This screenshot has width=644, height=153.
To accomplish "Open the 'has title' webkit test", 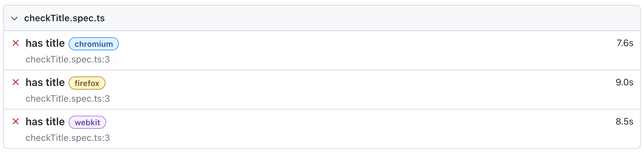I will pyautogui.click(x=45, y=122).
